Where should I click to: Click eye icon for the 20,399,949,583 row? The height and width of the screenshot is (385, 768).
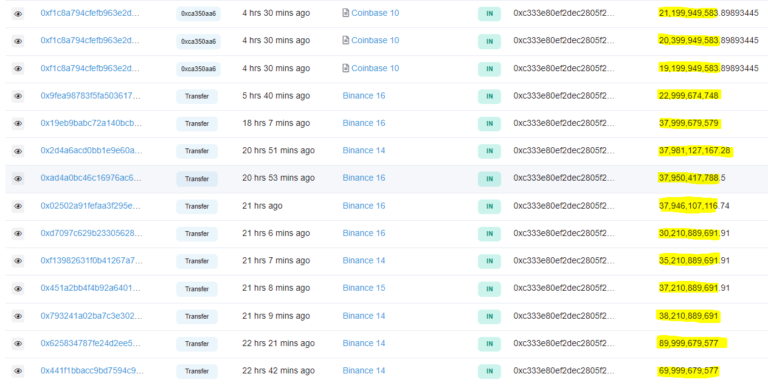point(18,41)
